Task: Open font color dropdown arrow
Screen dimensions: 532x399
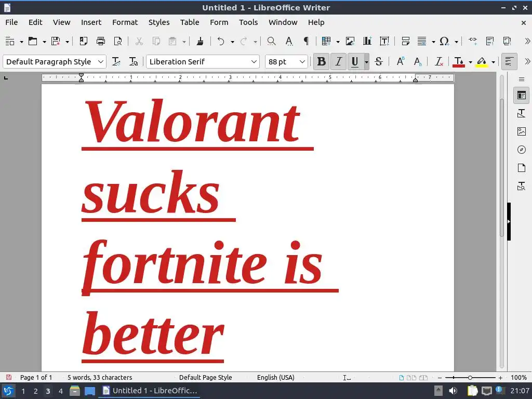Action: pos(470,62)
